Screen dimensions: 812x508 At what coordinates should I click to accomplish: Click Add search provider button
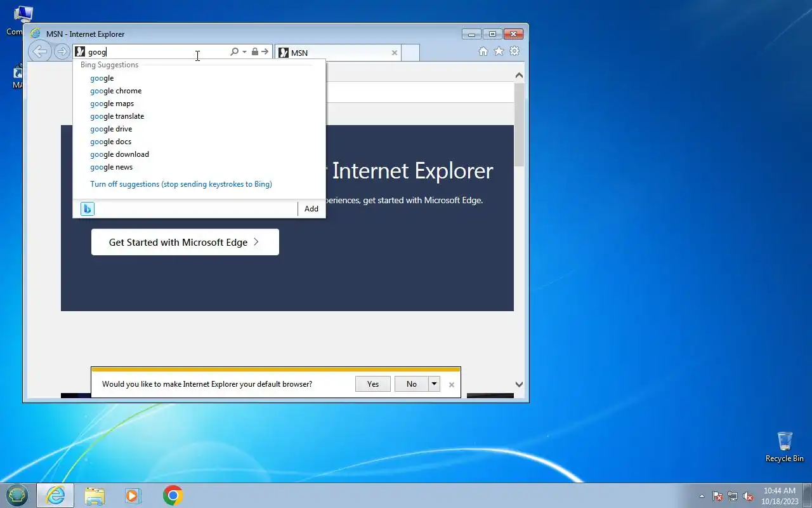click(311, 209)
